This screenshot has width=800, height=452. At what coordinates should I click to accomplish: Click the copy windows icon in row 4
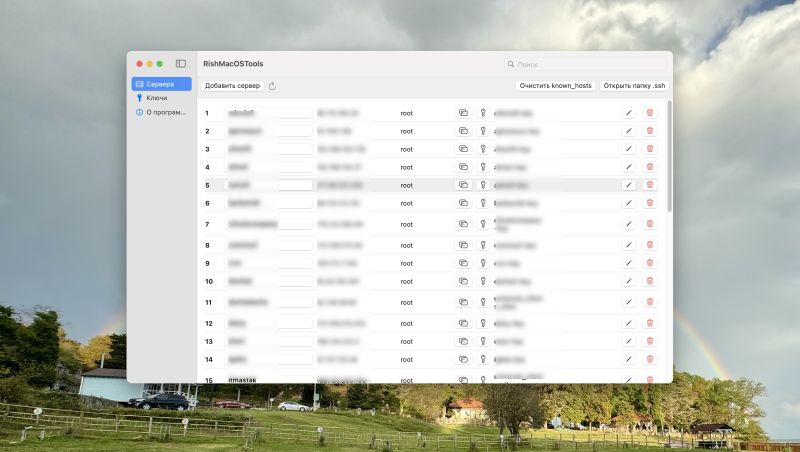tap(463, 167)
